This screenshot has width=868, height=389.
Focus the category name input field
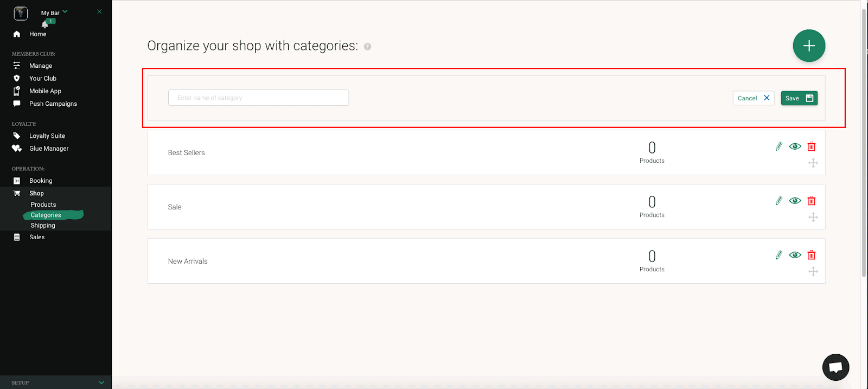[258, 98]
